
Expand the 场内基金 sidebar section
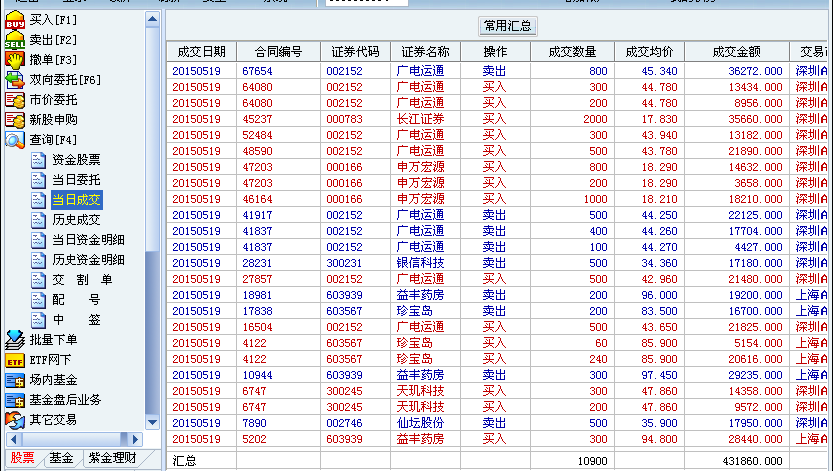(52, 380)
